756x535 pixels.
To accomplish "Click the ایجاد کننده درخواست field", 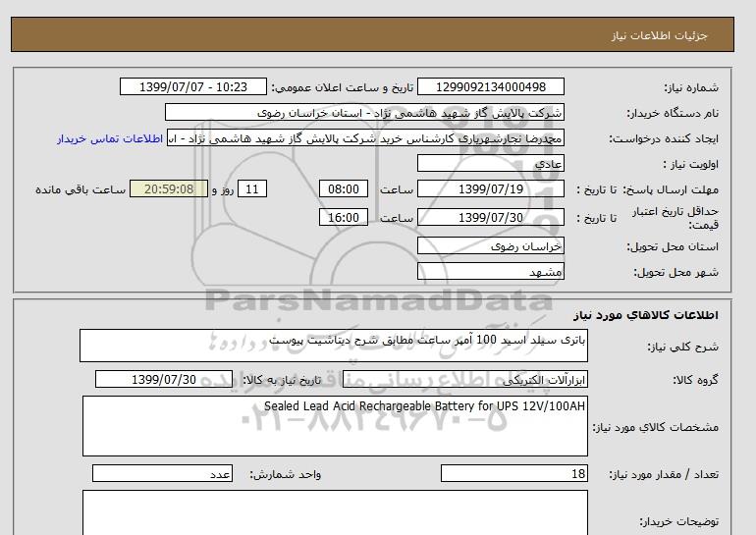I will (x=366, y=139).
